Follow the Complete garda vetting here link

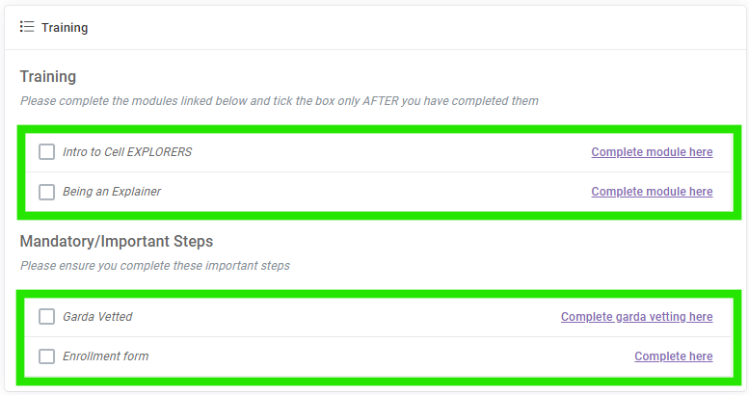(x=637, y=317)
